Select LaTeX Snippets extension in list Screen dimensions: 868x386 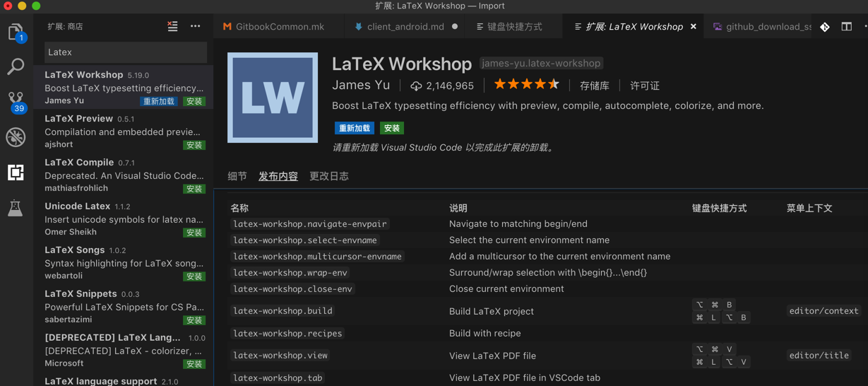pos(124,306)
